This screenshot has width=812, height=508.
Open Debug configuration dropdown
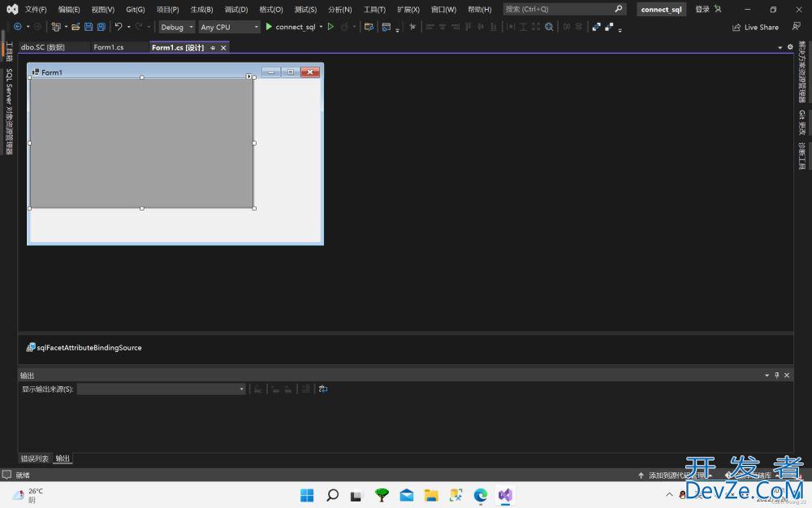(176, 27)
